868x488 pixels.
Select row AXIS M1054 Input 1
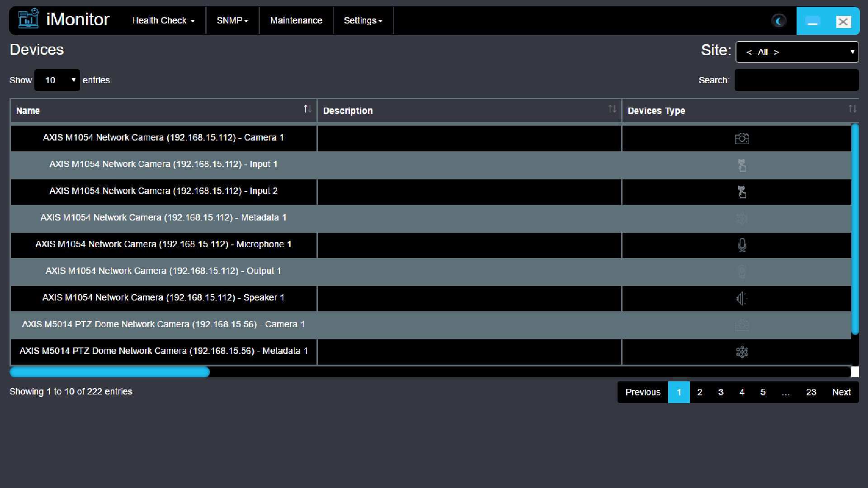pos(430,165)
